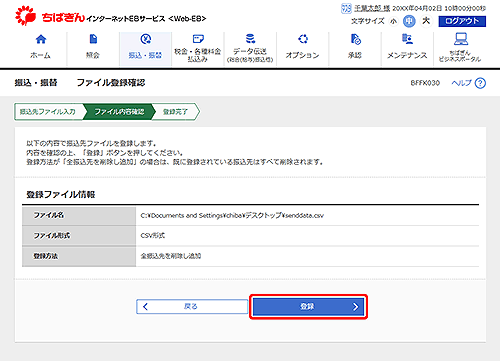Set font size to 大
500x361 pixels.
(x=426, y=21)
